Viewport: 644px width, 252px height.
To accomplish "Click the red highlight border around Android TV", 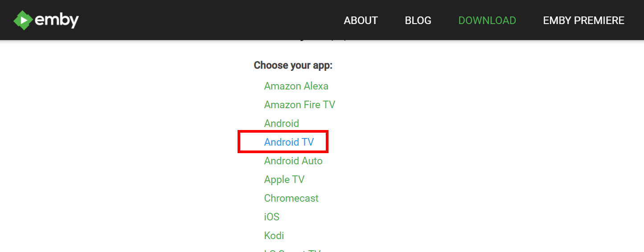I will (x=239, y=142).
